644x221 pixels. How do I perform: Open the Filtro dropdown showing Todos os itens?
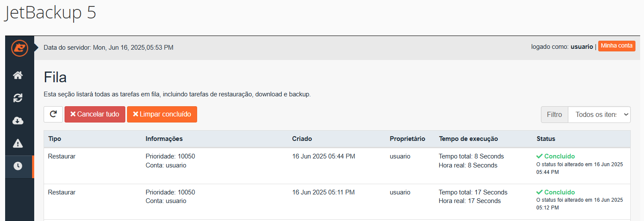(599, 114)
